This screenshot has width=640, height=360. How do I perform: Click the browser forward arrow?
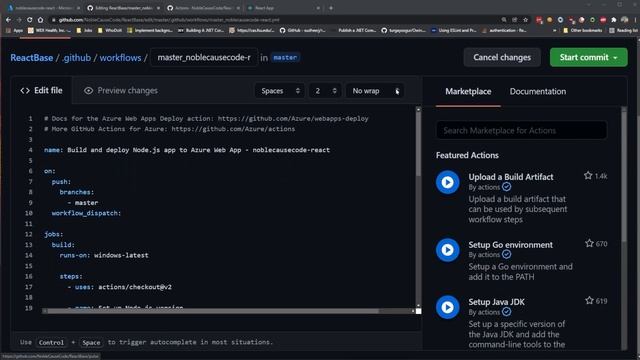click(19, 20)
